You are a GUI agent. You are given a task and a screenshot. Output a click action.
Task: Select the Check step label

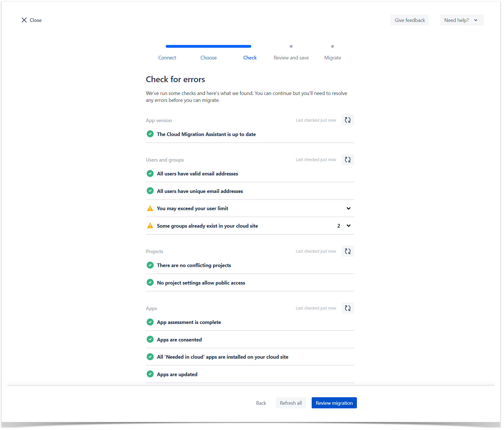(x=250, y=58)
